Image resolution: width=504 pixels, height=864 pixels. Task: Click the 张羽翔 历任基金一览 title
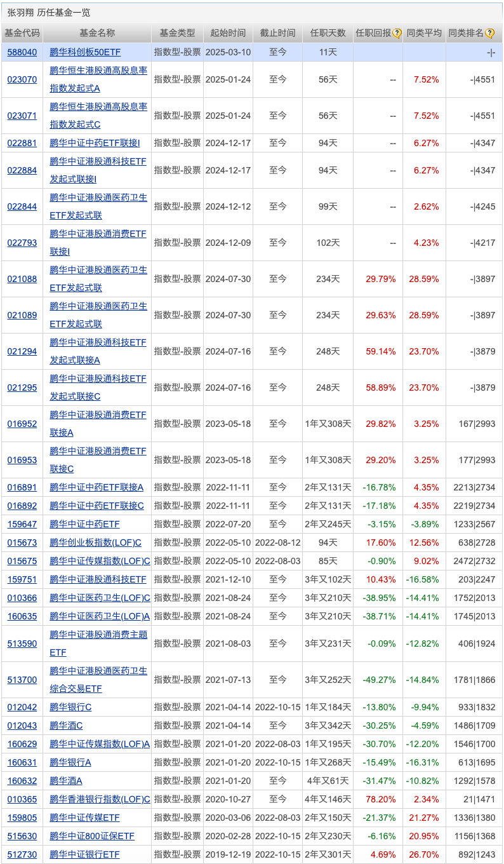coord(49,12)
